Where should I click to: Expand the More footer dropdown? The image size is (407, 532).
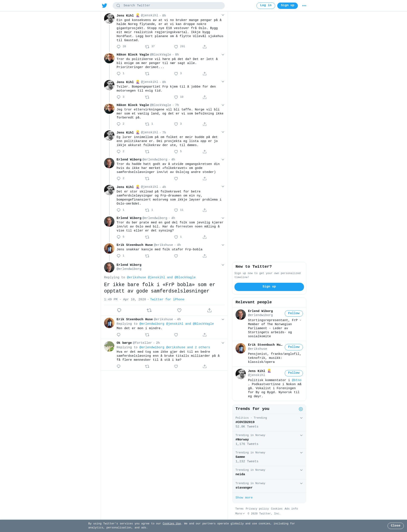240,513
